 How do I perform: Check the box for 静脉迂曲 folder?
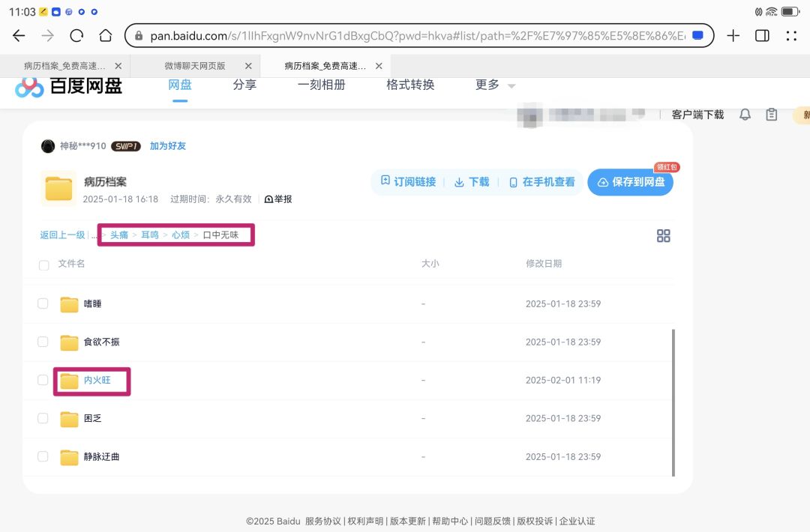43,456
